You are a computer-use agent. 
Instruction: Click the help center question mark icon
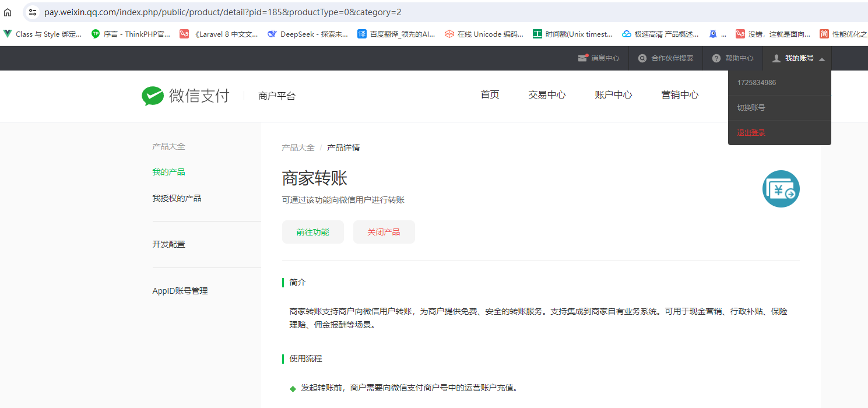click(x=716, y=58)
